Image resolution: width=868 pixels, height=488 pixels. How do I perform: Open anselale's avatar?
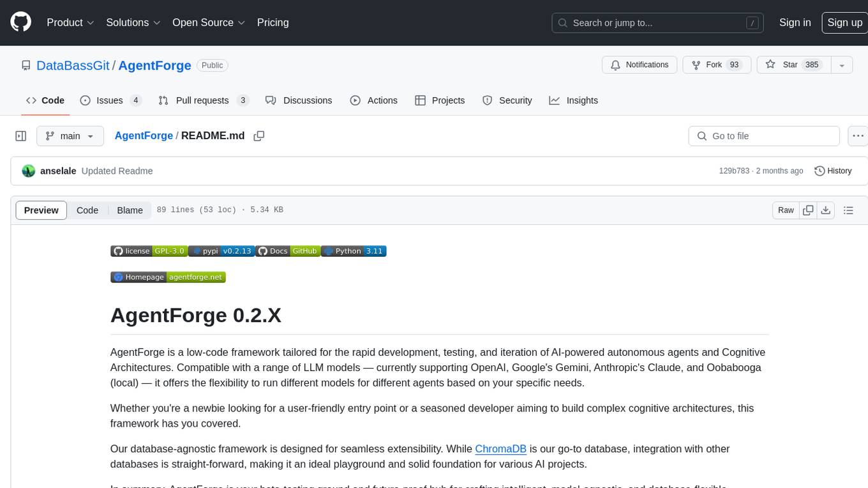pyautogui.click(x=29, y=171)
